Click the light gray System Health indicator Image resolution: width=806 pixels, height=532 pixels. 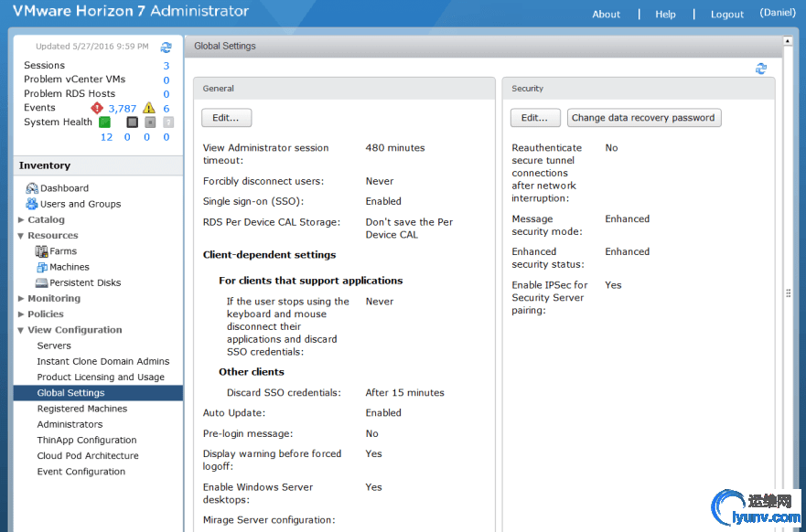[150, 122]
